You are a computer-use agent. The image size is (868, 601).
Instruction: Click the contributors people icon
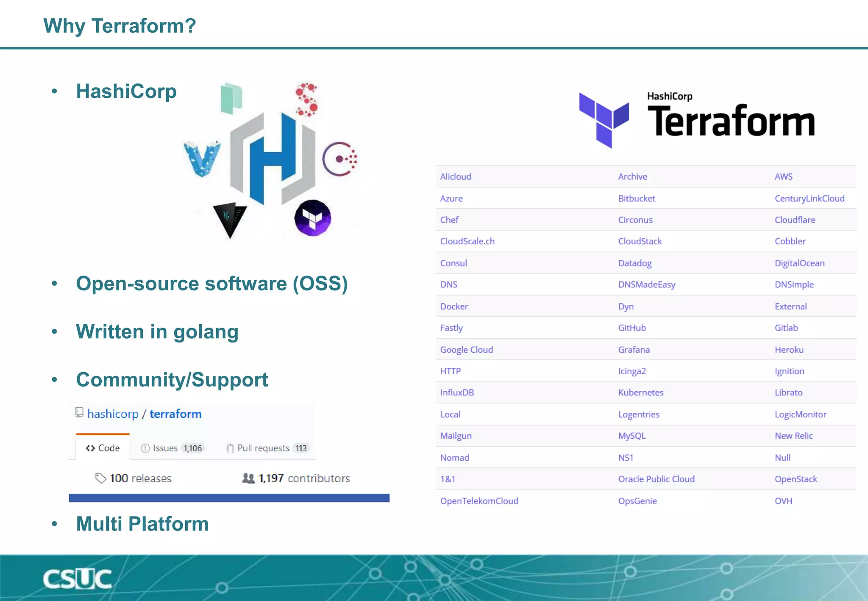click(248, 478)
